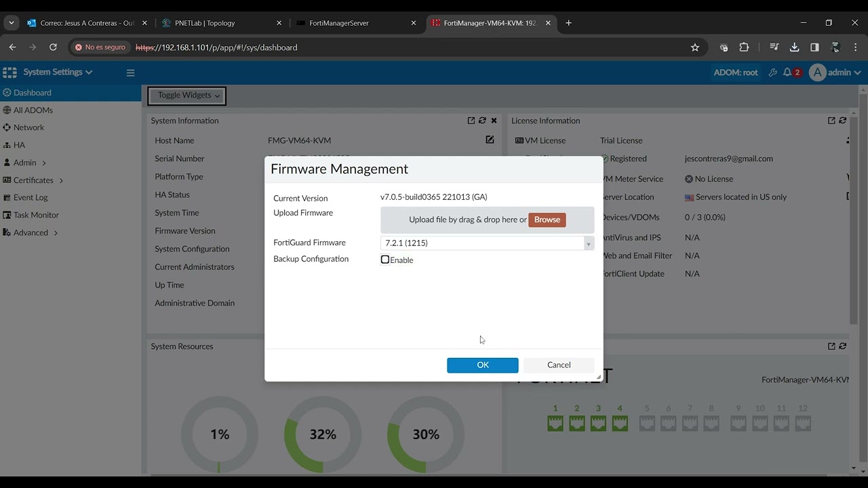Open Chrome extensions puzzle icon
Viewport: 868px width, 488px height.
click(744, 47)
